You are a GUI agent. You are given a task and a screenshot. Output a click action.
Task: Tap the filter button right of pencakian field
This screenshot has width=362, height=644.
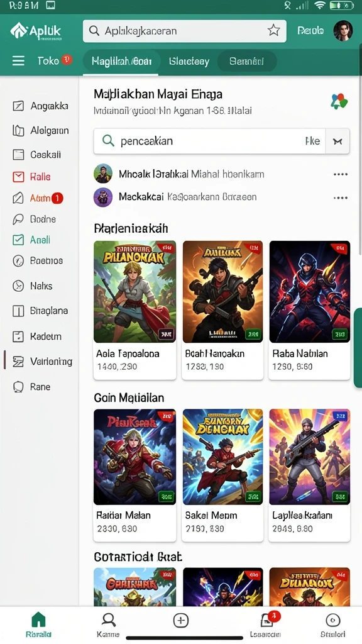pos(337,142)
